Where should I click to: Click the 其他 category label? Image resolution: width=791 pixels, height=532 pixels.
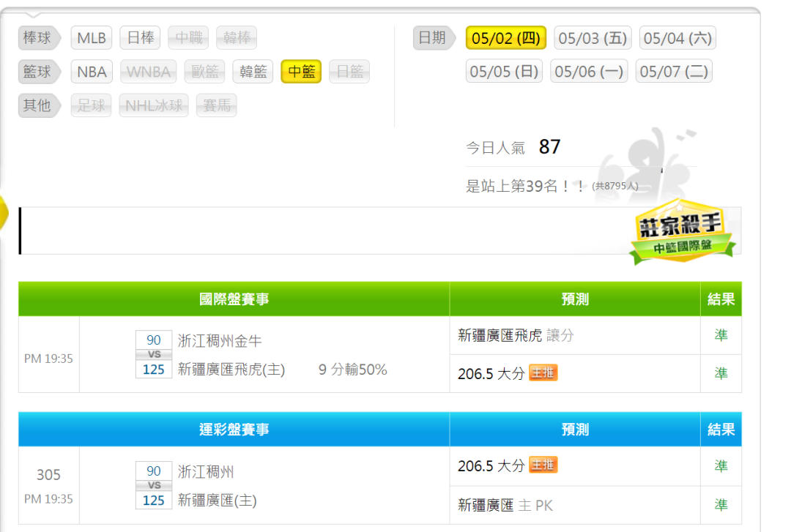(38, 105)
